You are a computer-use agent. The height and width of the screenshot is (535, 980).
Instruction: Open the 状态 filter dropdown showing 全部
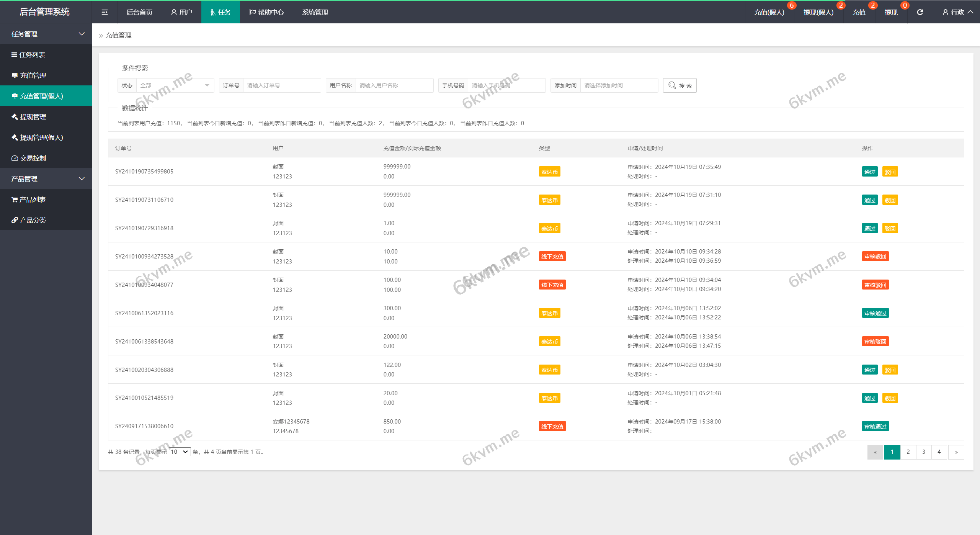(x=174, y=85)
